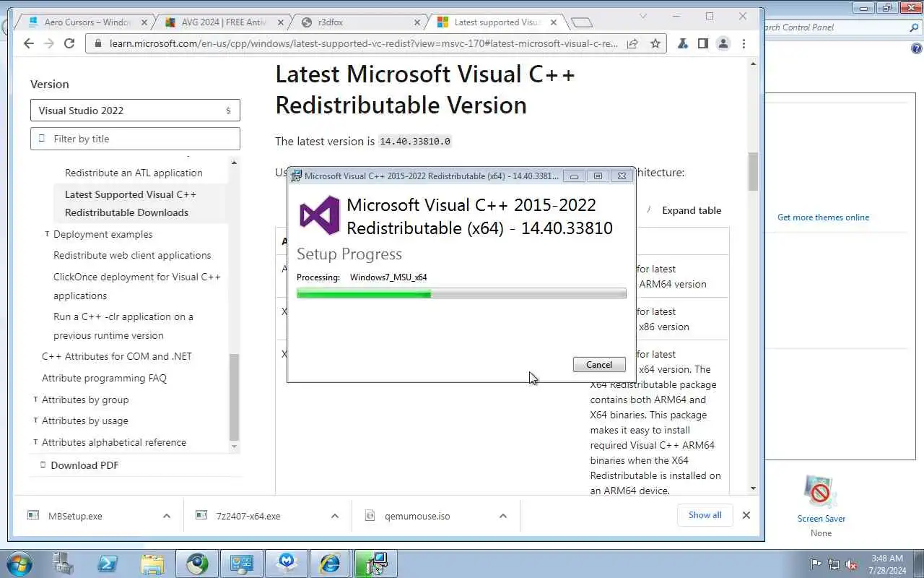Click the sidebar scroll-up arrow
Screen dimensions: 924x578
click(234, 163)
